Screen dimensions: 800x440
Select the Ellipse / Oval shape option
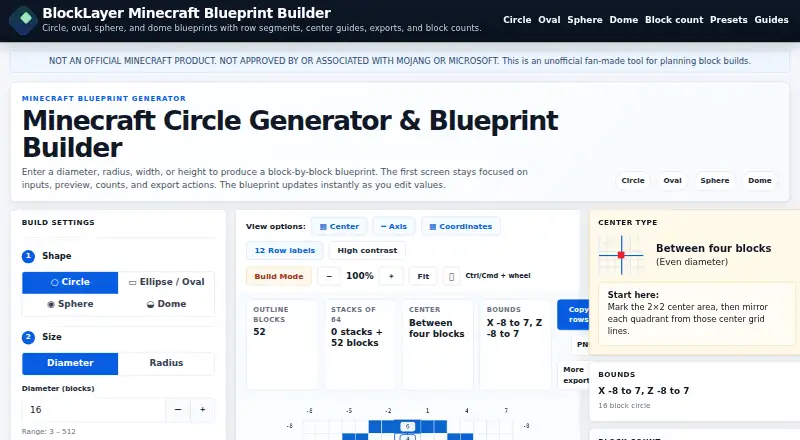tap(166, 282)
